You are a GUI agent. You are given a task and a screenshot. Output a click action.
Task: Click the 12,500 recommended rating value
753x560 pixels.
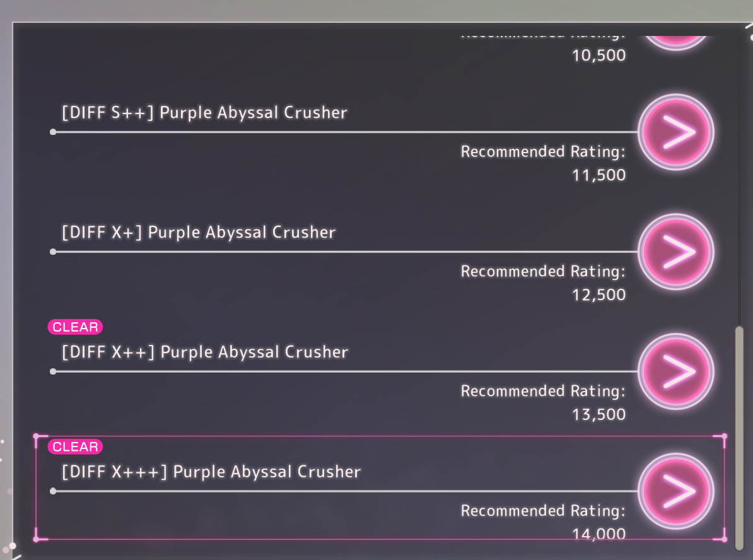(x=599, y=295)
